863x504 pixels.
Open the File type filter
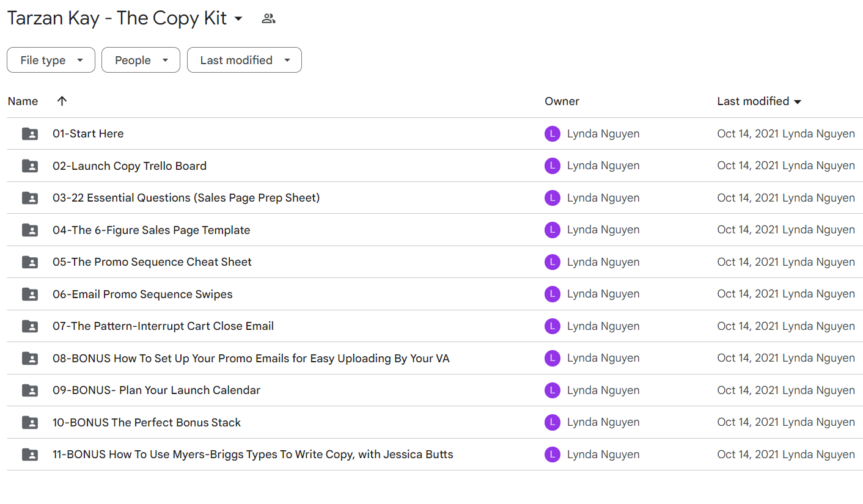pos(51,60)
